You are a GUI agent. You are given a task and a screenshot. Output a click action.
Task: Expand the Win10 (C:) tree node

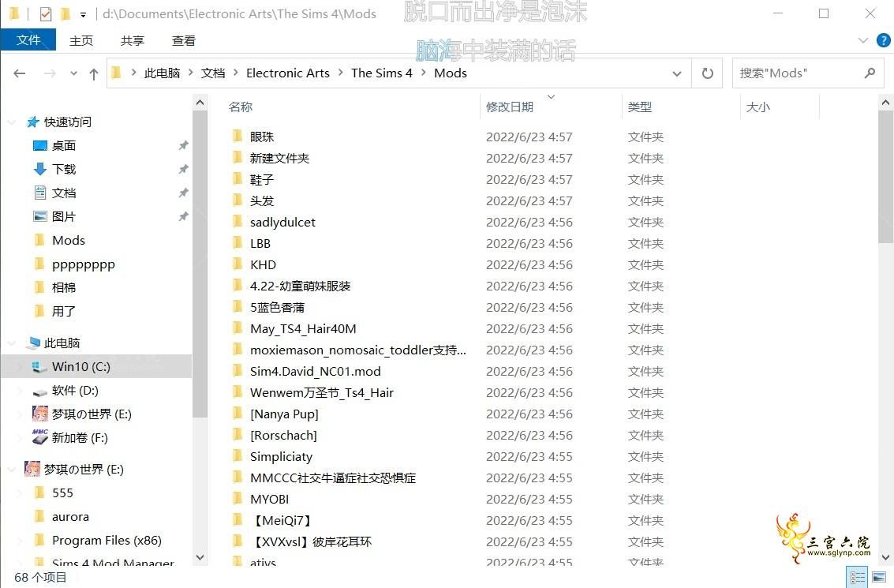click(20, 367)
